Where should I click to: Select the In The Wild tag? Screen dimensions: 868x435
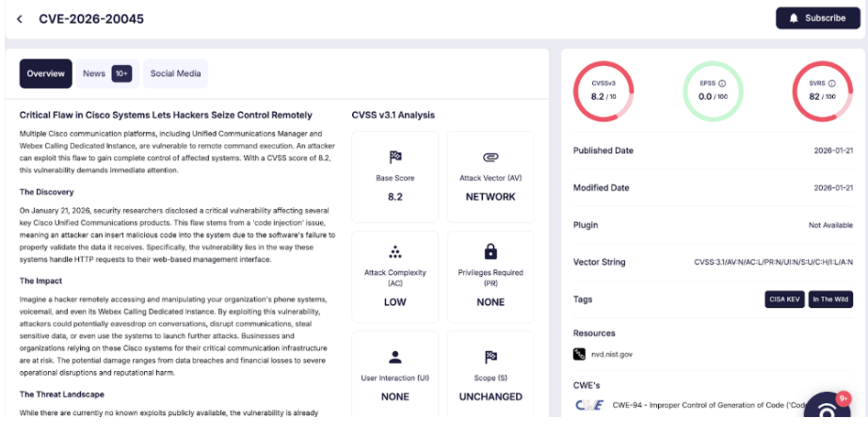pos(829,299)
